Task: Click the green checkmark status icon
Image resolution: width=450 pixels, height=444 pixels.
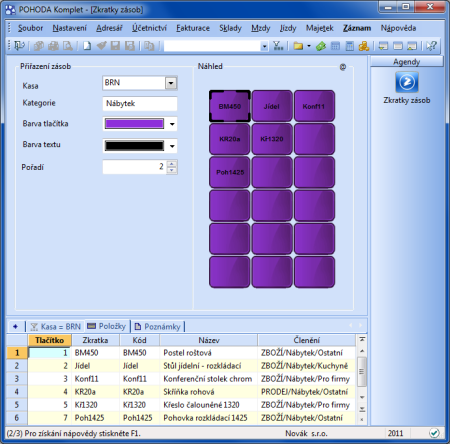Action: tap(434, 433)
